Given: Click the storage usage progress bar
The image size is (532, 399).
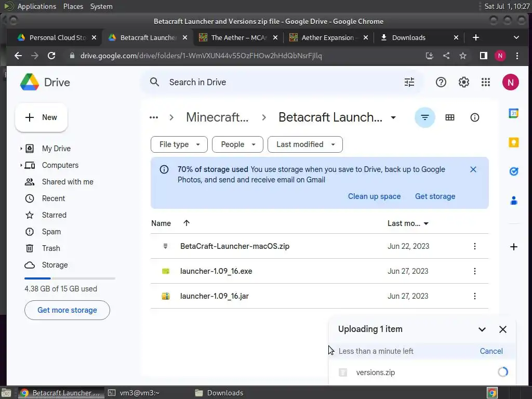Looking at the screenshot, I should coord(70,278).
